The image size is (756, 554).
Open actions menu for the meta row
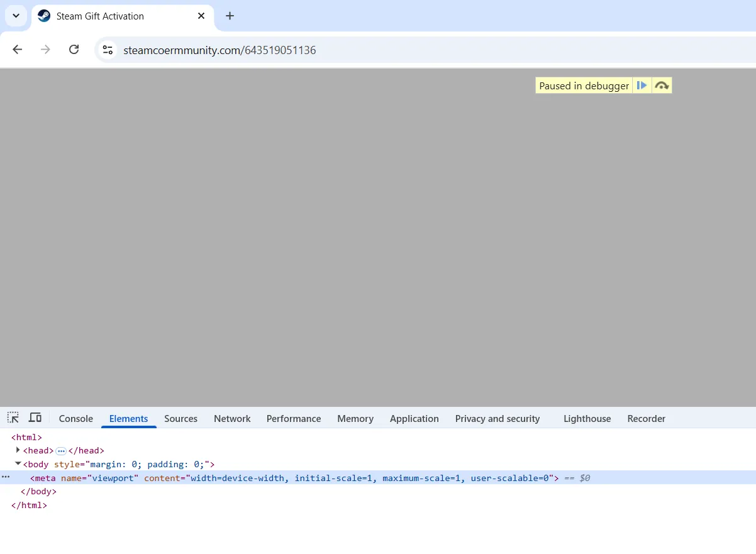pyautogui.click(x=6, y=477)
